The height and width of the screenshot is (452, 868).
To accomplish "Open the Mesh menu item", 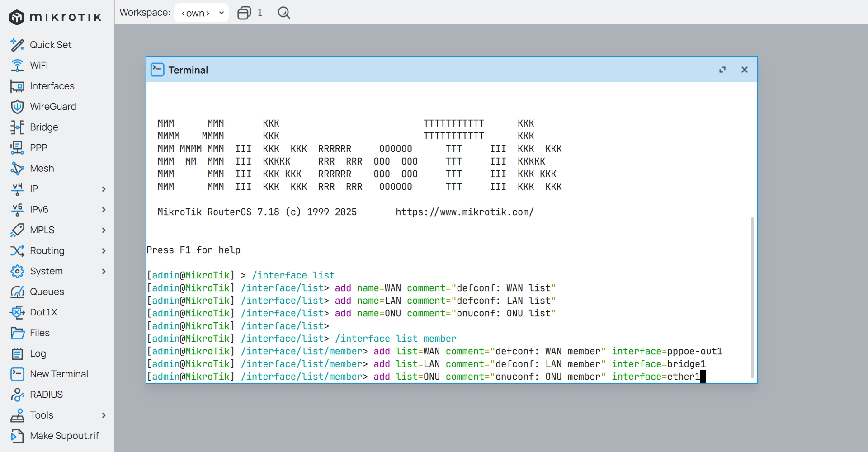I will [x=57, y=168].
